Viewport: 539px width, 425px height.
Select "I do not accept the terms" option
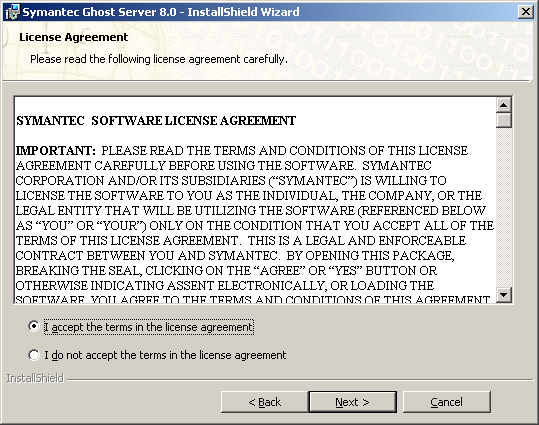34,355
